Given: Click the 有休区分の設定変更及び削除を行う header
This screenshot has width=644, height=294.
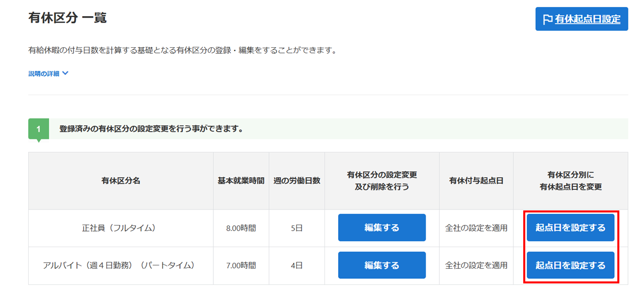Looking at the screenshot, I should pyautogui.click(x=382, y=181).
